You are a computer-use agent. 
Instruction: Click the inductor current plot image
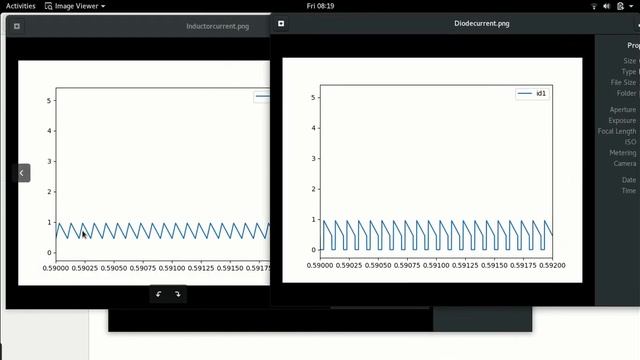(x=144, y=173)
